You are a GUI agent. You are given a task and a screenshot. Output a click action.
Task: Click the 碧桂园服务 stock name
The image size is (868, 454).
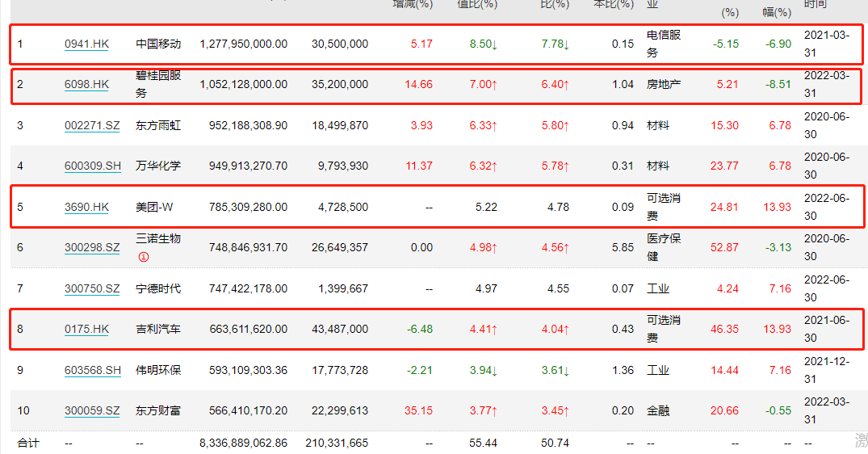(157, 85)
